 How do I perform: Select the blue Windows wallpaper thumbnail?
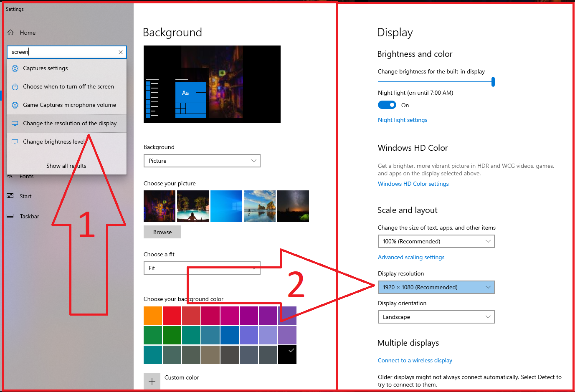pos(226,206)
